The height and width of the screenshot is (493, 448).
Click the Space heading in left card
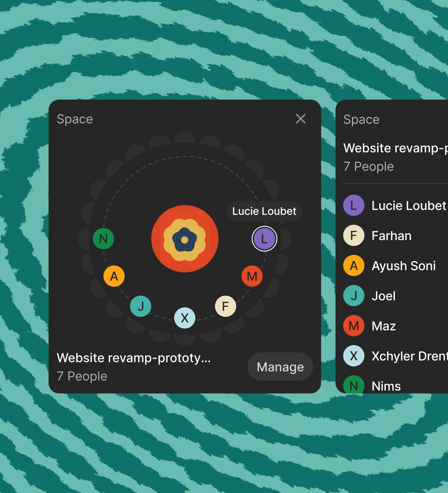(x=75, y=119)
